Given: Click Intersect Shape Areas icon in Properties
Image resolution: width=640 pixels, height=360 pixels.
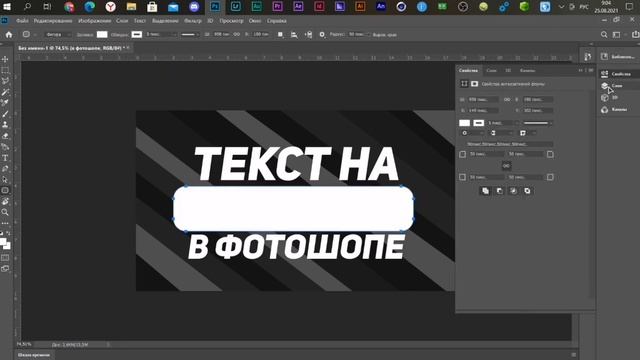Looking at the screenshot, I should point(513,191).
